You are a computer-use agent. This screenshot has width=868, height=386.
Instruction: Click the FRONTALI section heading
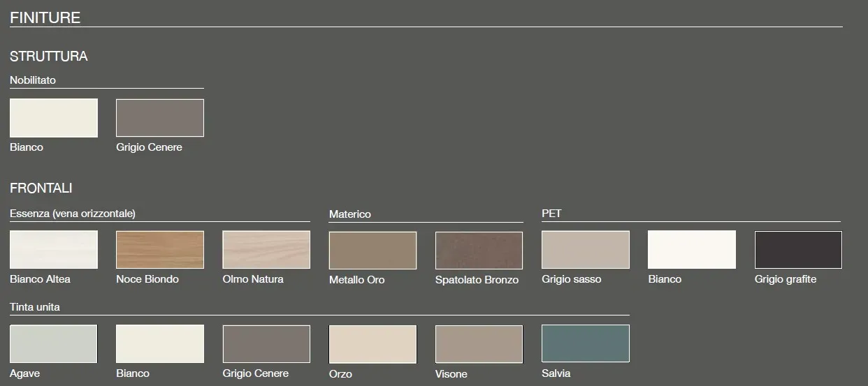41,188
